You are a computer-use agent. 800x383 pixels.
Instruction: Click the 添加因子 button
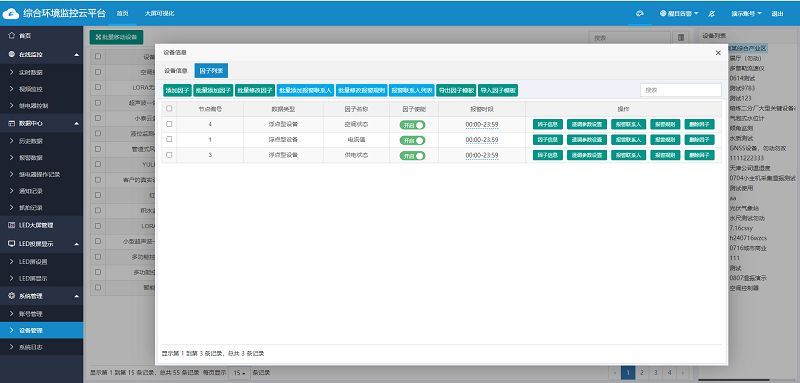tap(177, 90)
